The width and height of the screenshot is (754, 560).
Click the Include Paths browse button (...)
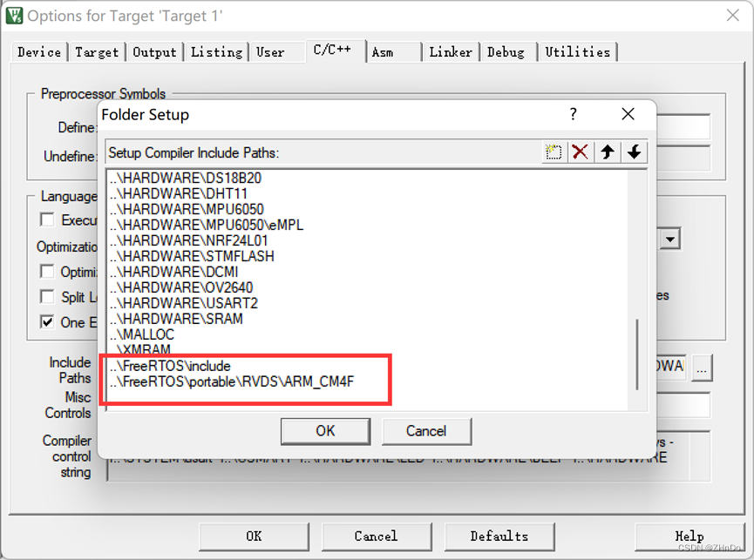coord(702,368)
